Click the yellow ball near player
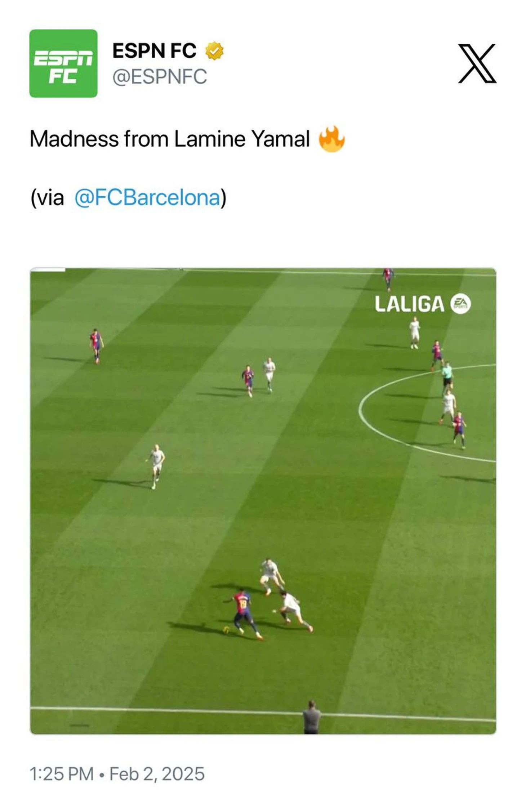Viewport: 526px width, 812px height. pos(227,630)
